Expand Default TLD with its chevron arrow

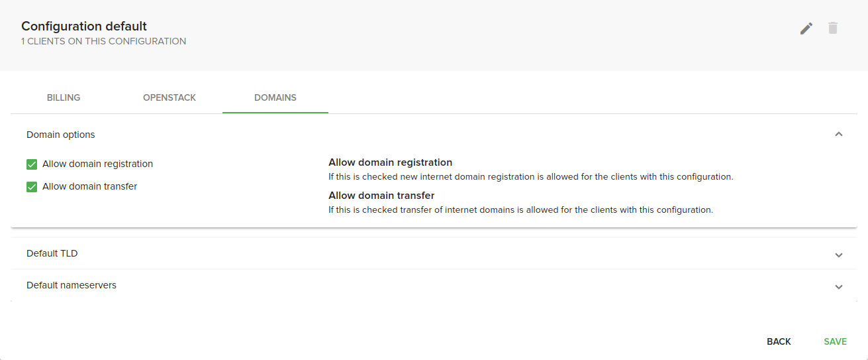[x=839, y=255]
